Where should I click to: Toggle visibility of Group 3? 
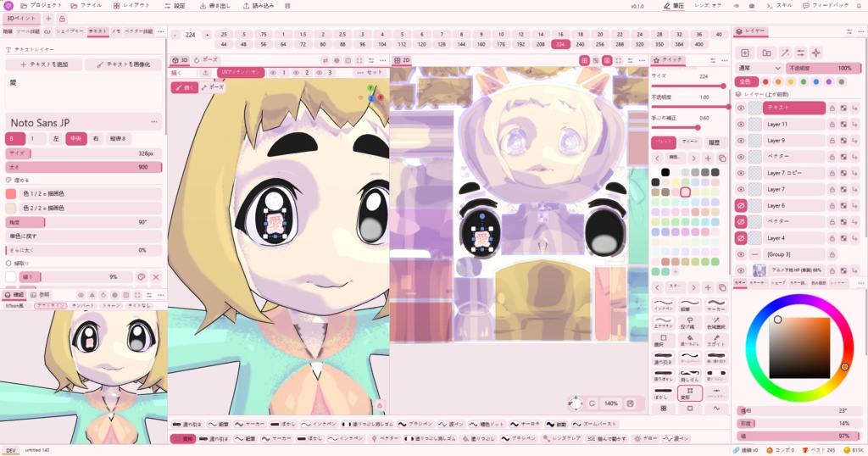(x=741, y=254)
